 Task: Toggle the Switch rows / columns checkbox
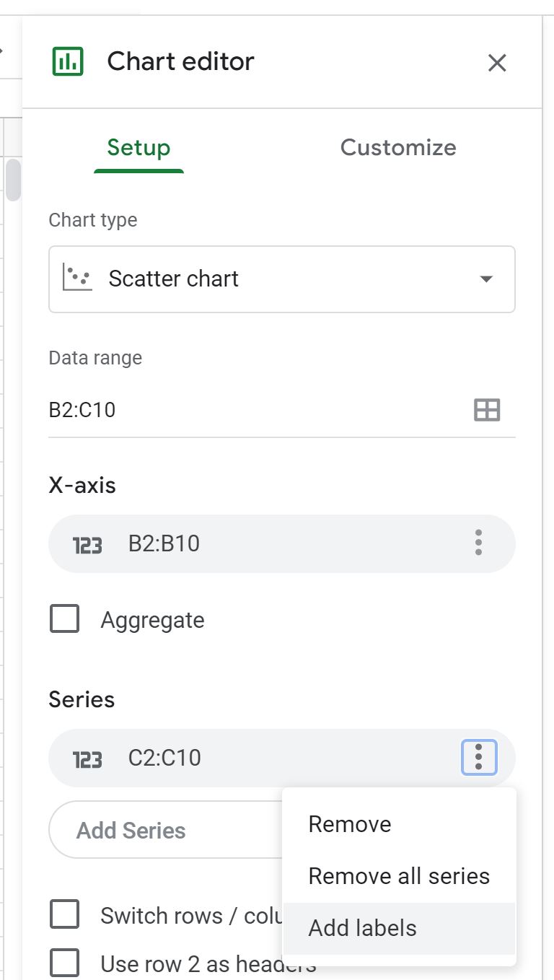(64, 915)
